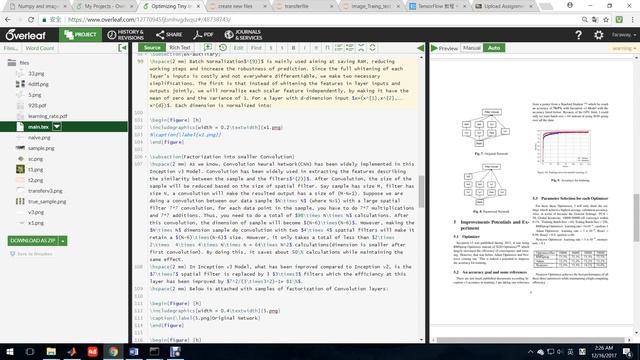Image resolution: width=640 pixels, height=360 pixels.
Task: Click the editor vertical scrollbar
Action: click(421, 192)
